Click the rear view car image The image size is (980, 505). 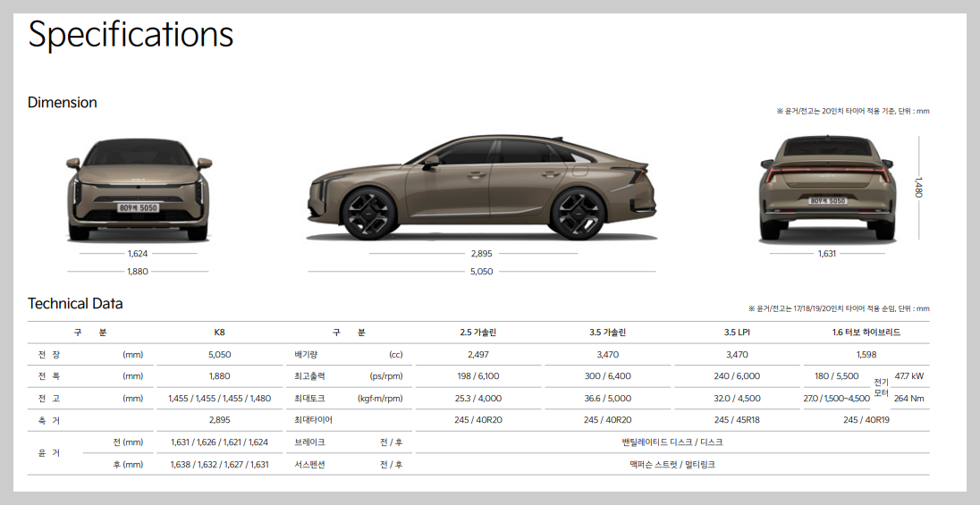click(827, 189)
